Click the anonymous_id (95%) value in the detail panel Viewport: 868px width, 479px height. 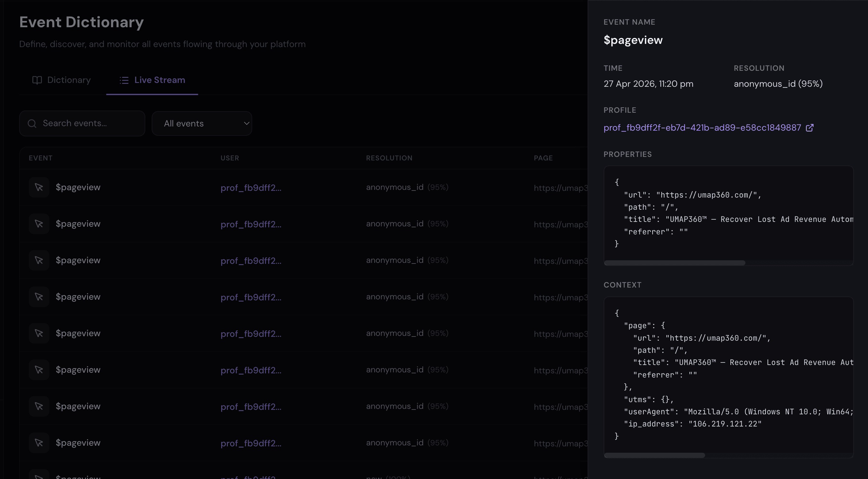point(778,84)
